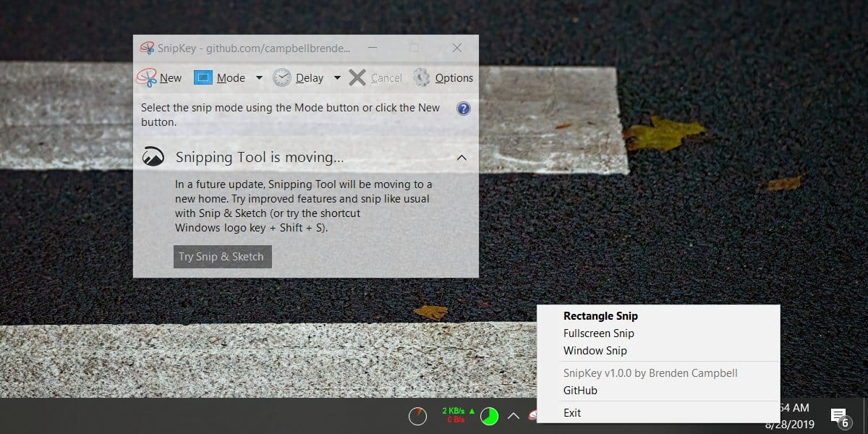Click the SnipKey tray icon
Screen dimensions: 868x434
point(533,416)
